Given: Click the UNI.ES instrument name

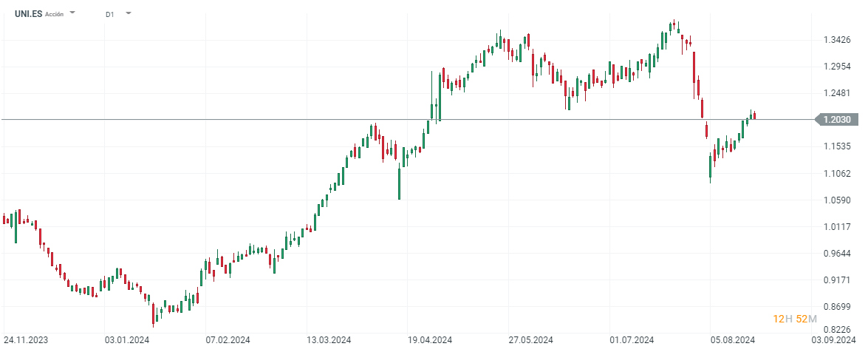Looking at the screenshot, I should pyautogui.click(x=28, y=14).
